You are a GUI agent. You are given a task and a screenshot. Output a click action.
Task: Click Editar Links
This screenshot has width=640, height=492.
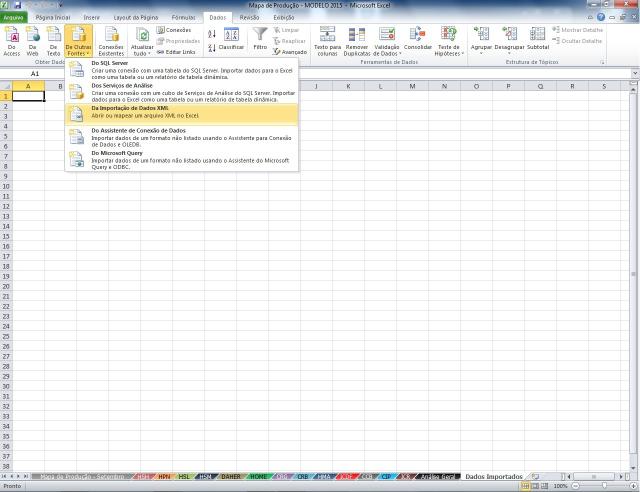(176, 52)
